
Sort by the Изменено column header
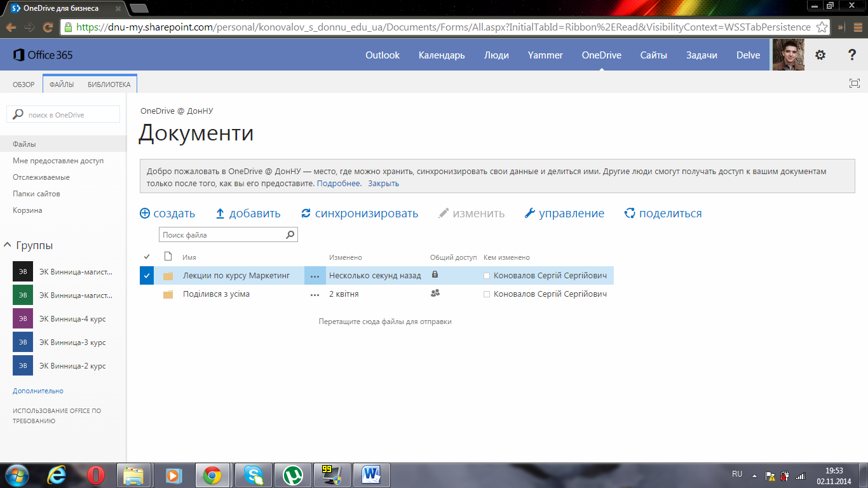click(x=345, y=257)
